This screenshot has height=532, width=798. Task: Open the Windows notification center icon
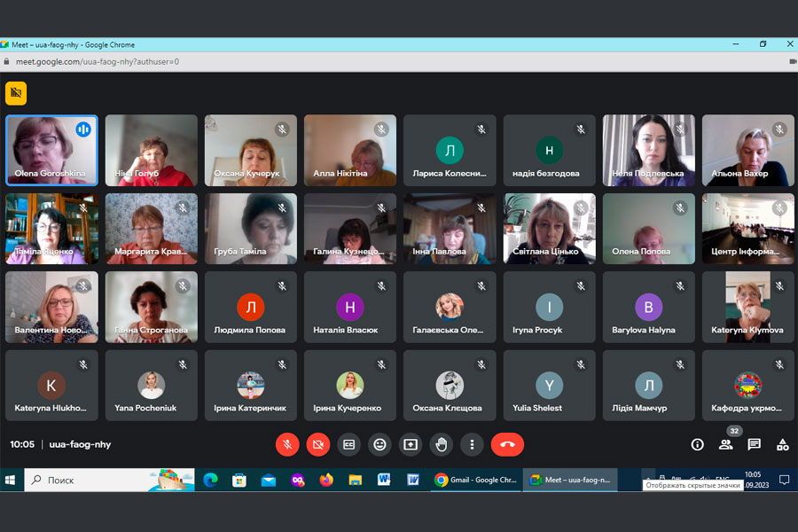[x=785, y=480]
